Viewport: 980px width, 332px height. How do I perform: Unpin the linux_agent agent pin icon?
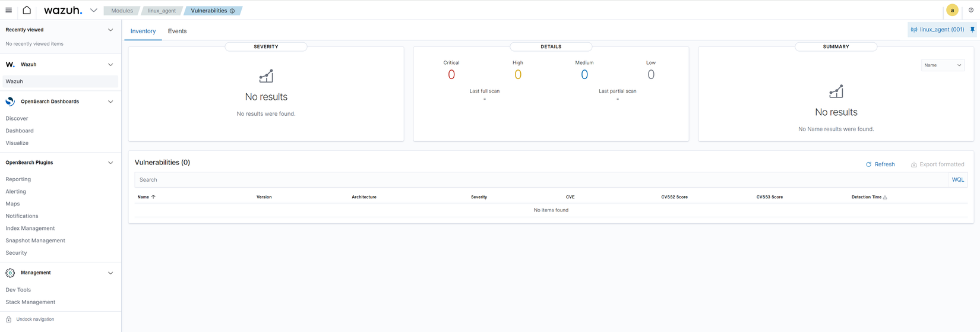coord(972,29)
